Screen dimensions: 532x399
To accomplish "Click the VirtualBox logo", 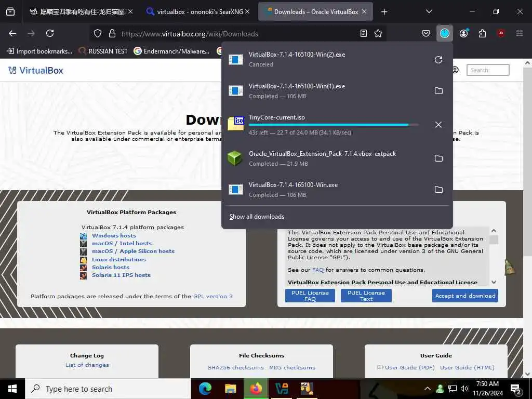I will point(36,70).
